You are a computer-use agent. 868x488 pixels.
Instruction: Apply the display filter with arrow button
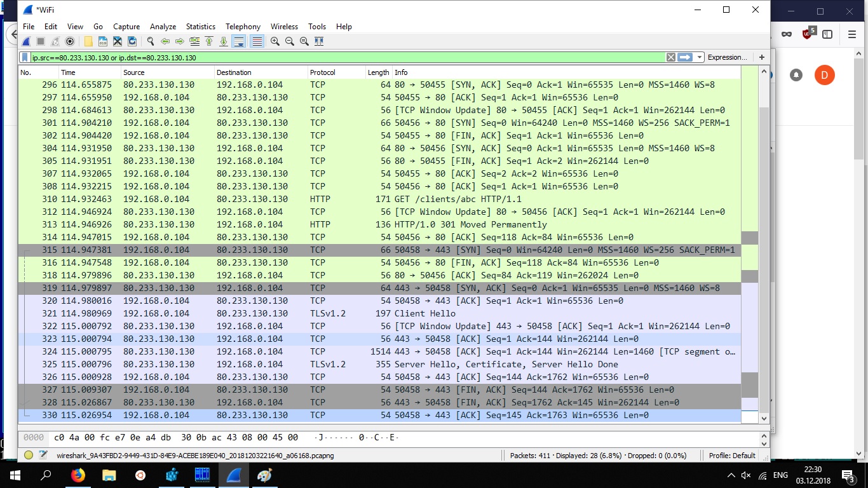coord(685,57)
